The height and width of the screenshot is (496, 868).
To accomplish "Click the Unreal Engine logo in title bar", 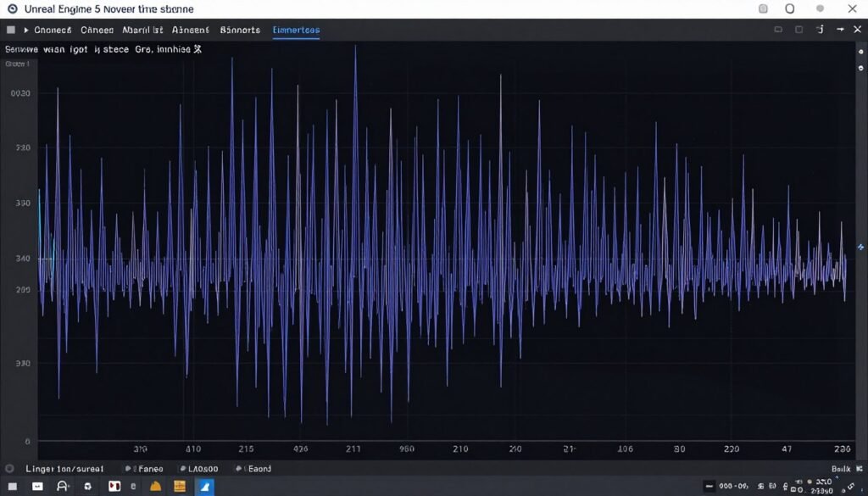I will [13, 8].
